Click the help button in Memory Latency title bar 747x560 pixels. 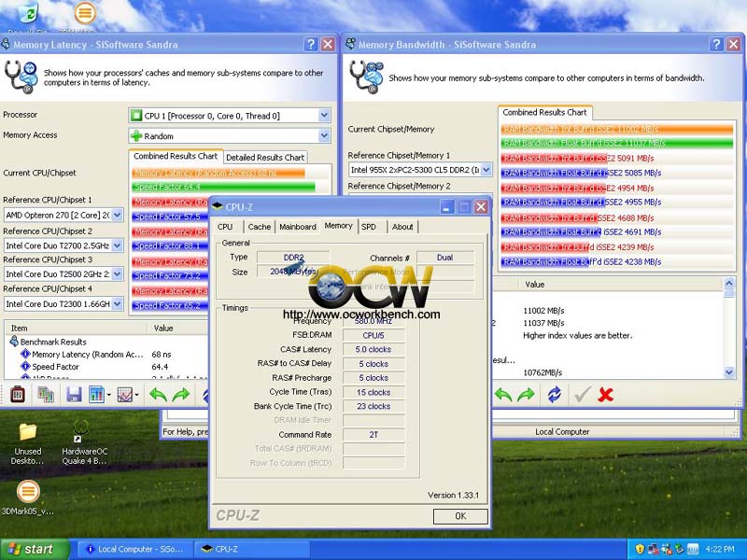[x=311, y=44]
